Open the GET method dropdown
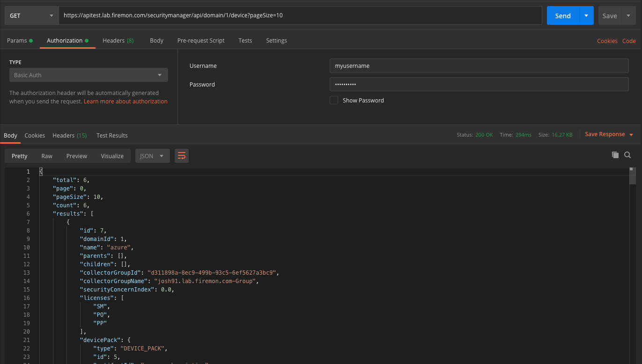642x364 pixels. point(31,15)
